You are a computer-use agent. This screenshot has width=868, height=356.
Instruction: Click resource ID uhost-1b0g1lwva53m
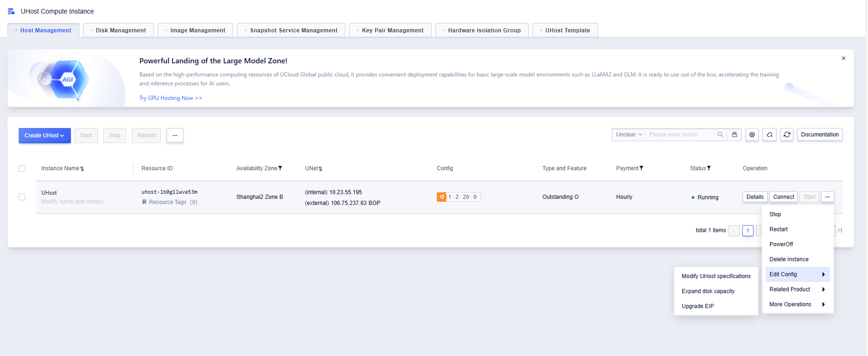[169, 192]
